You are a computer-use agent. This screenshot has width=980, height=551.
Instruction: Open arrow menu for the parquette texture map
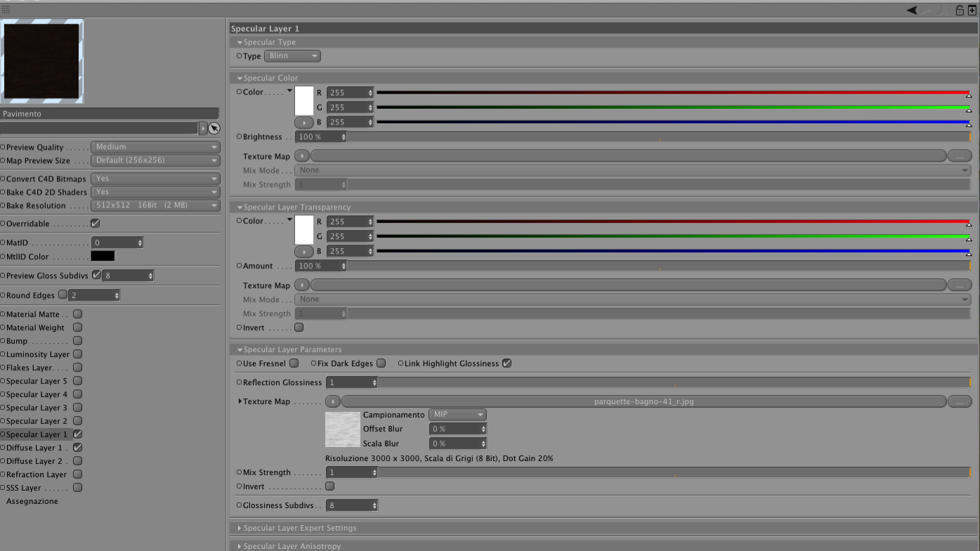click(333, 402)
